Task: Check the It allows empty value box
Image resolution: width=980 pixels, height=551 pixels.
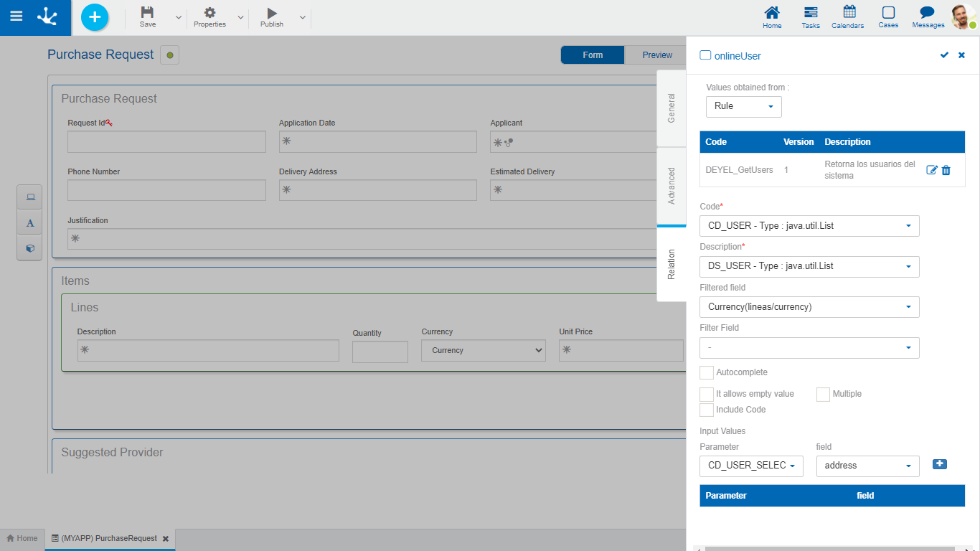Action: (x=707, y=395)
